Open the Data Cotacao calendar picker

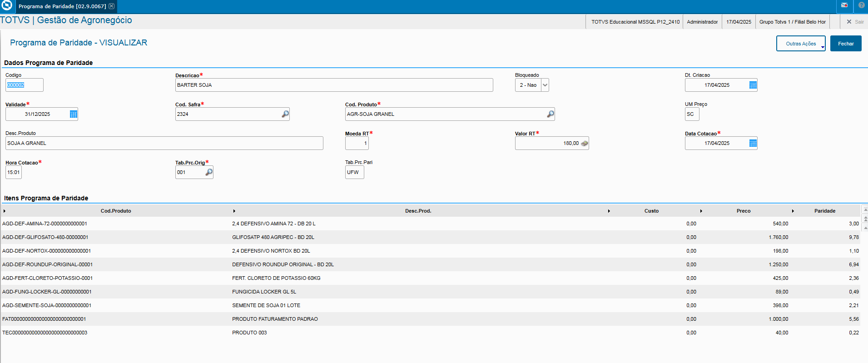pos(753,143)
